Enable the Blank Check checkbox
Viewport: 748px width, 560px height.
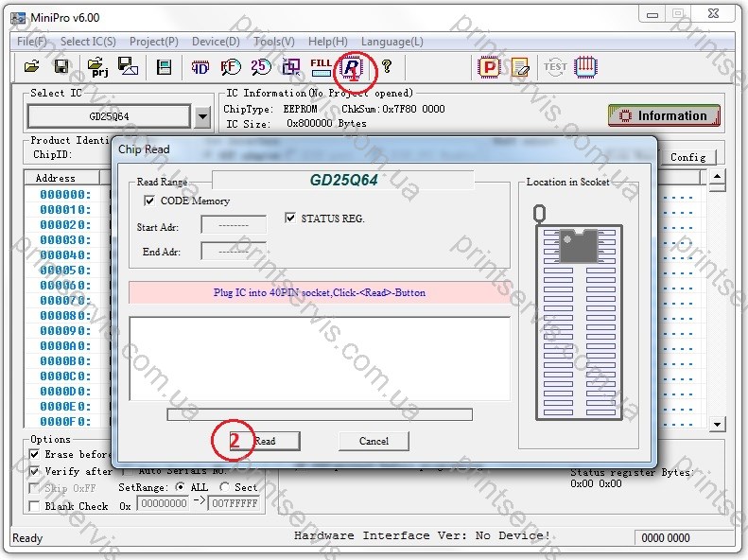coord(34,506)
